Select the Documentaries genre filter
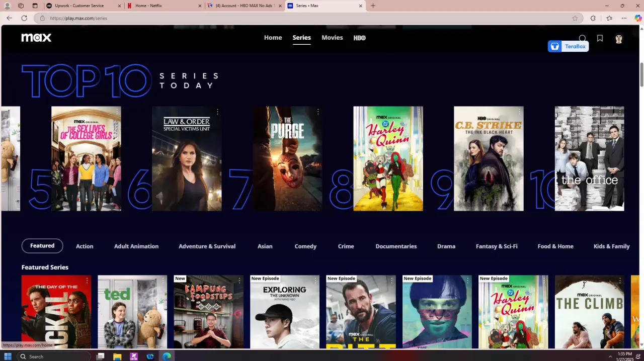The width and height of the screenshot is (644, 361). [x=396, y=246]
